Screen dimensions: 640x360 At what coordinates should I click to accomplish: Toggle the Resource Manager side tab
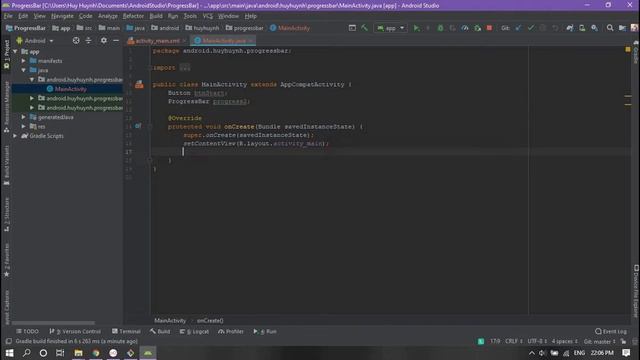click(x=7, y=107)
